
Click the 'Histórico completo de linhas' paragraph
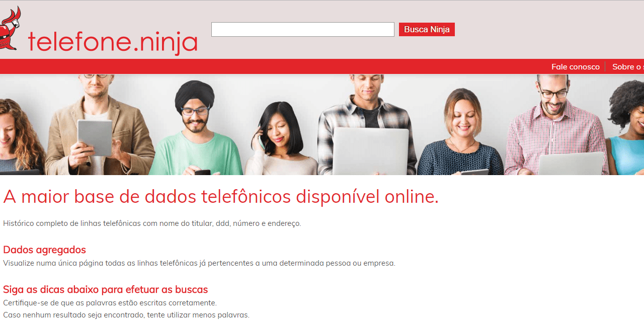152,223
